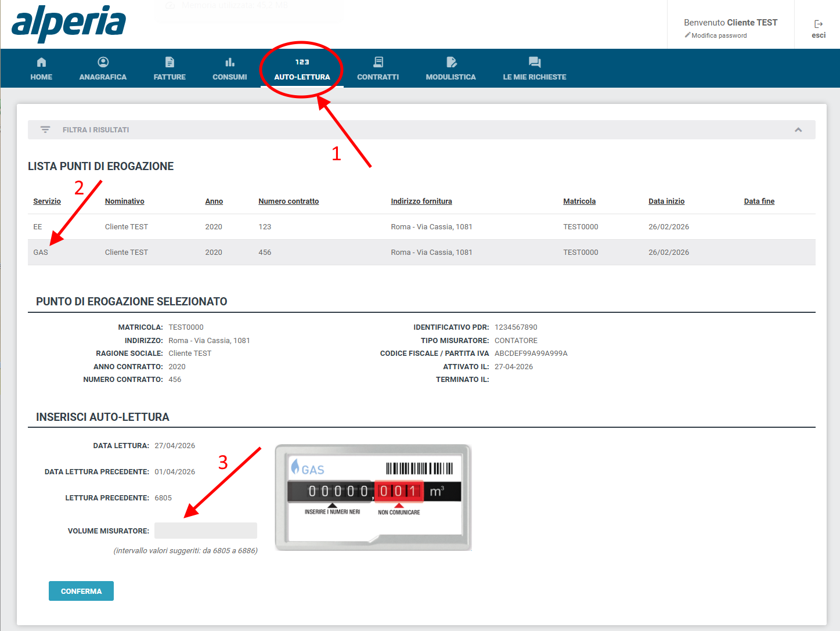Select the GAS supply row
Screen dimensions: 840x631
pyautogui.click(x=421, y=252)
